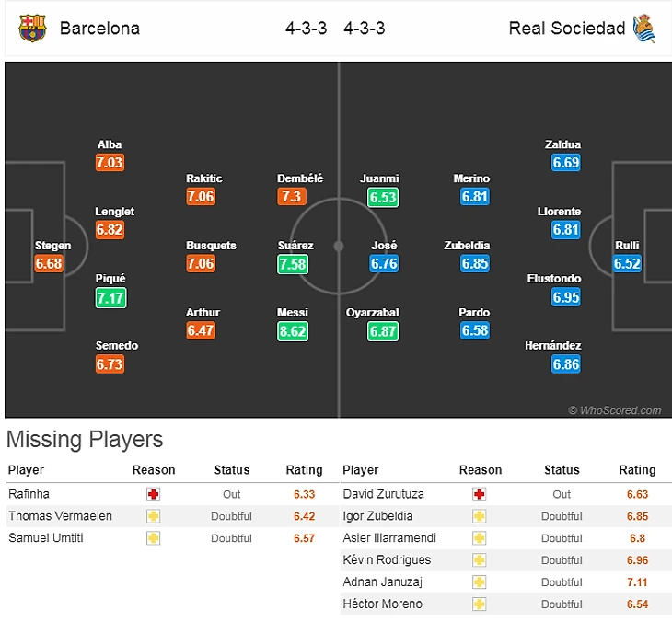
Task: Click Piqué's green 7.17 rating
Action: pos(110,298)
